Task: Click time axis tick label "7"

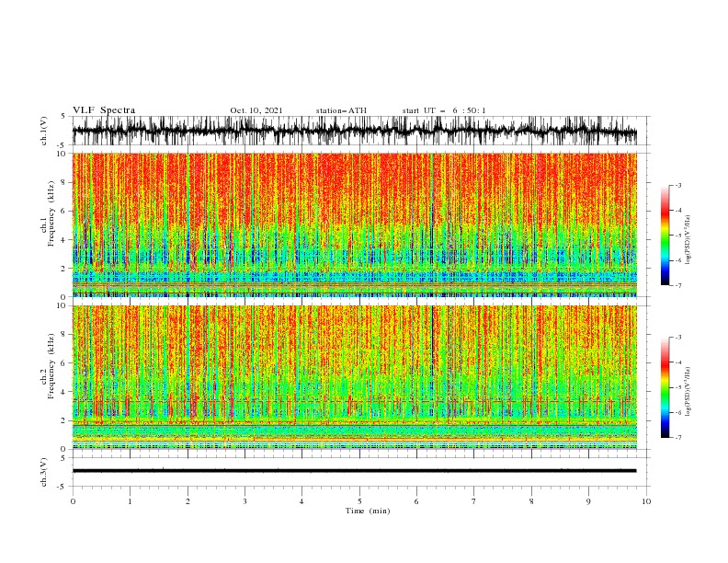Action: pyautogui.click(x=474, y=501)
